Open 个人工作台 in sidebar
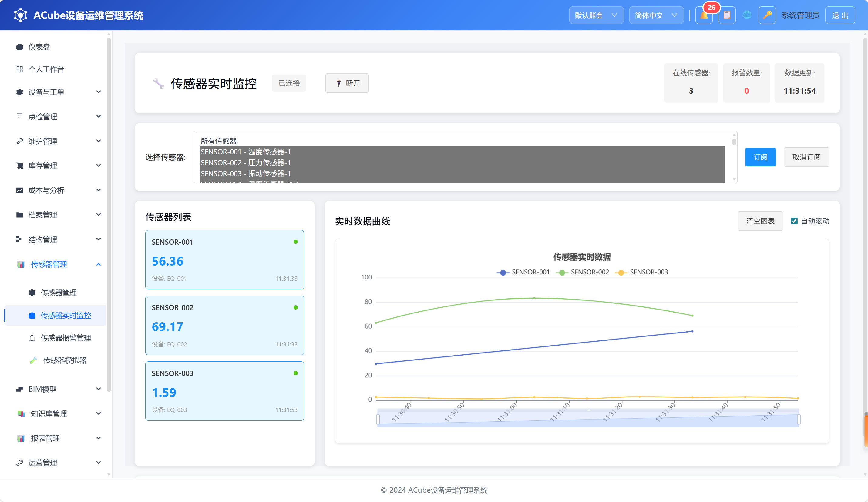Viewport: 868px width, 502px height. (55, 69)
